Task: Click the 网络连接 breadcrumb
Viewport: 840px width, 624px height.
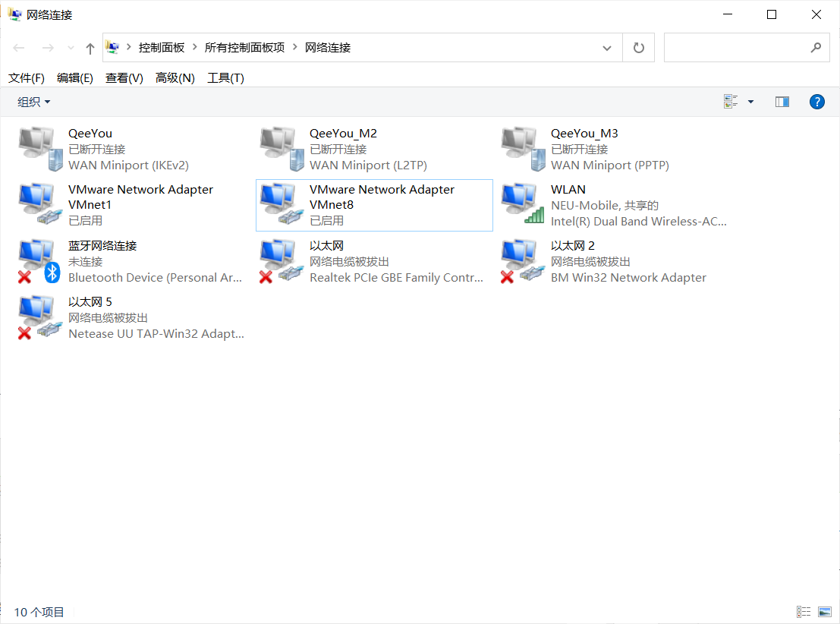Action: click(328, 48)
